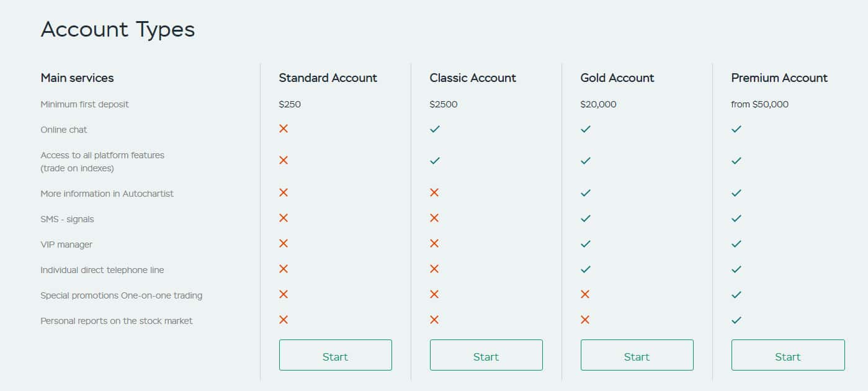
Task: Click Premium Account checkmark for Personal reports
Action: point(736,320)
